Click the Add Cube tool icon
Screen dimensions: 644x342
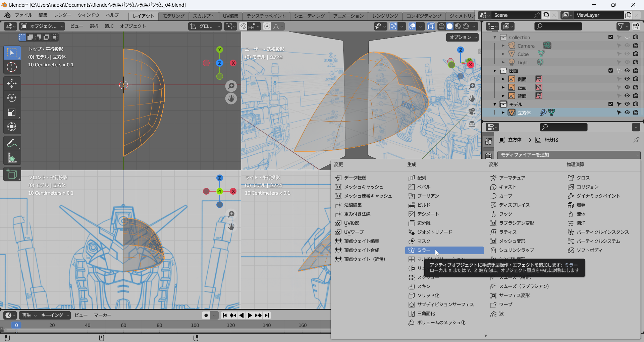click(x=12, y=174)
